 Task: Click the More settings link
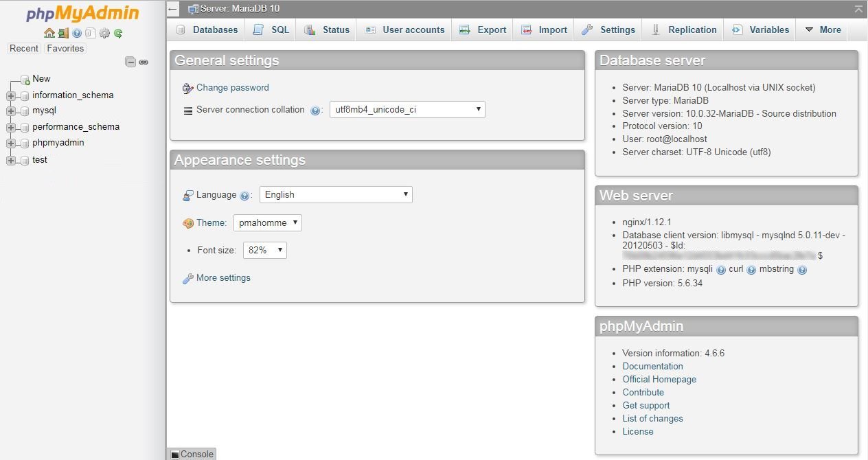coord(223,278)
